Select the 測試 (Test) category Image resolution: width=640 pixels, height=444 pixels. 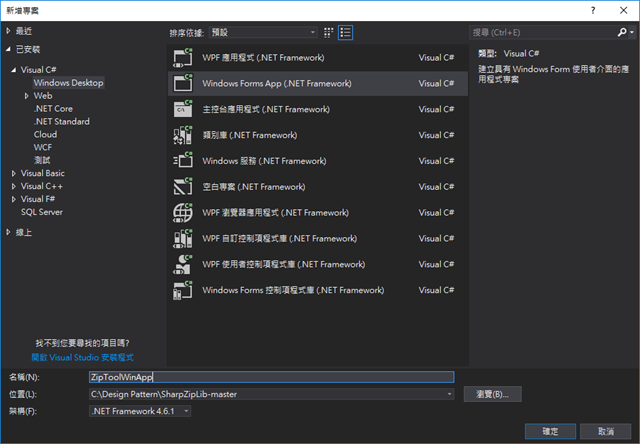42,160
